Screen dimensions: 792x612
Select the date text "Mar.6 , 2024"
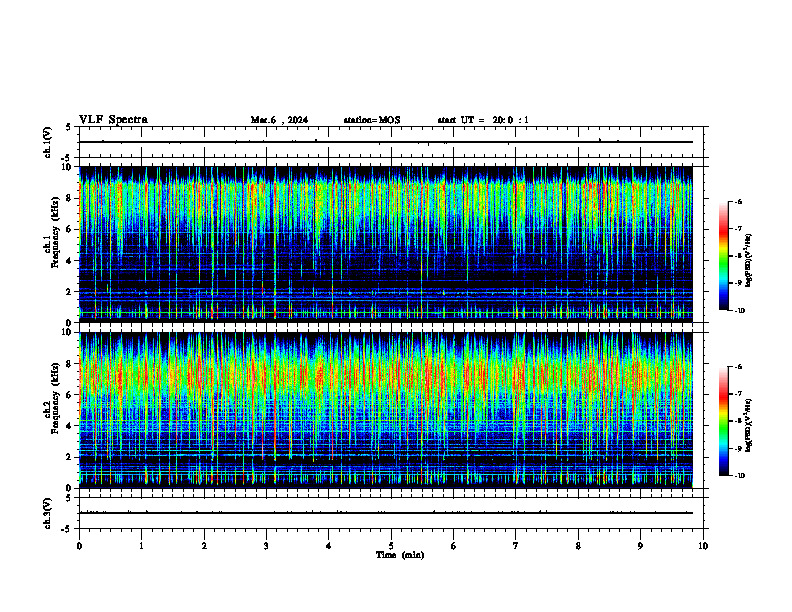click(279, 120)
